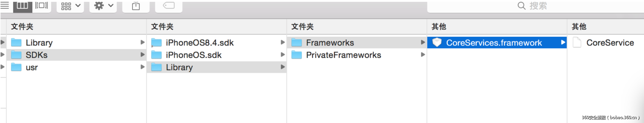Switch to list view in toolbar
This screenshot has height=123, width=644.
[x=5, y=6]
